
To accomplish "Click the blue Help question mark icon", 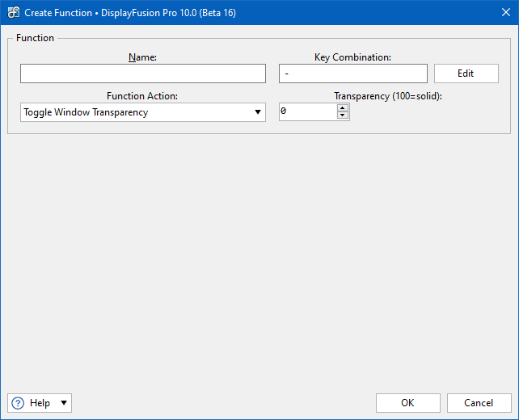I will 18,403.
